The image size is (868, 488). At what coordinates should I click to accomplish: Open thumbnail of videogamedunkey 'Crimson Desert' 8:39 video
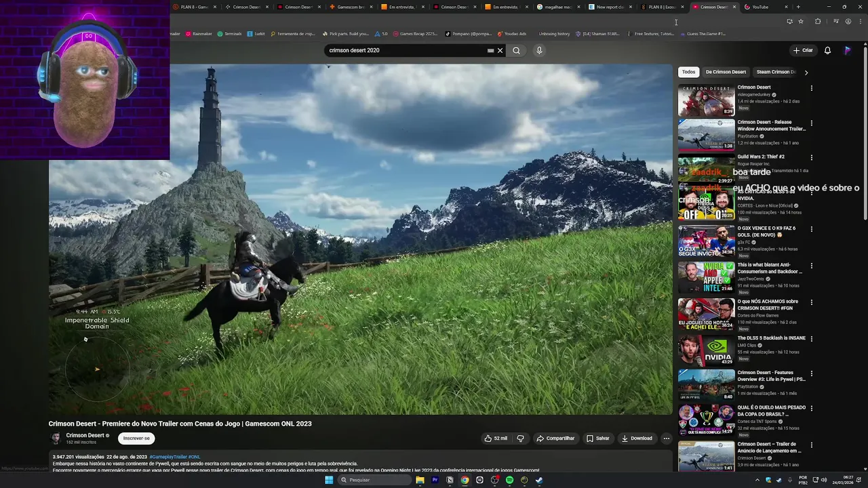coord(707,100)
